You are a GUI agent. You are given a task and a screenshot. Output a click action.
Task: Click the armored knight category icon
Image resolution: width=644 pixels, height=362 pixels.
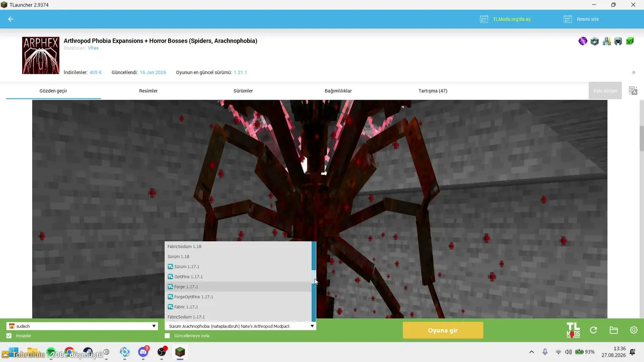[x=607, y=41]
